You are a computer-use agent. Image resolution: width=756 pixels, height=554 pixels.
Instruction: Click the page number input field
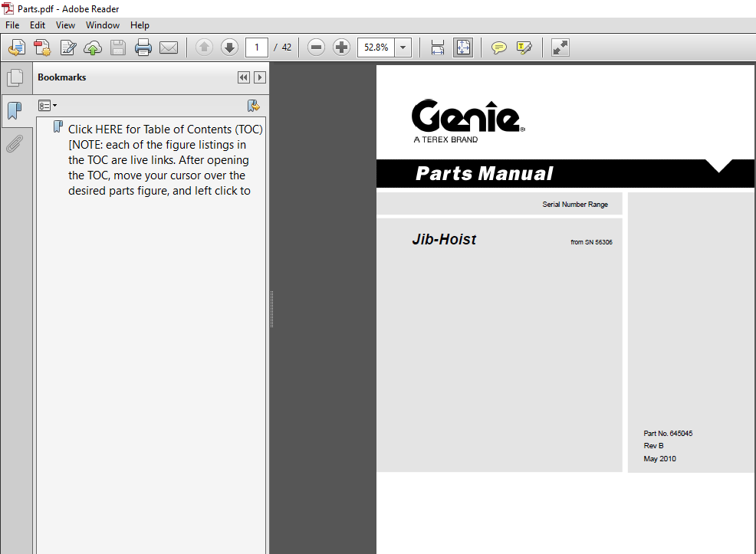coord(257,48)
